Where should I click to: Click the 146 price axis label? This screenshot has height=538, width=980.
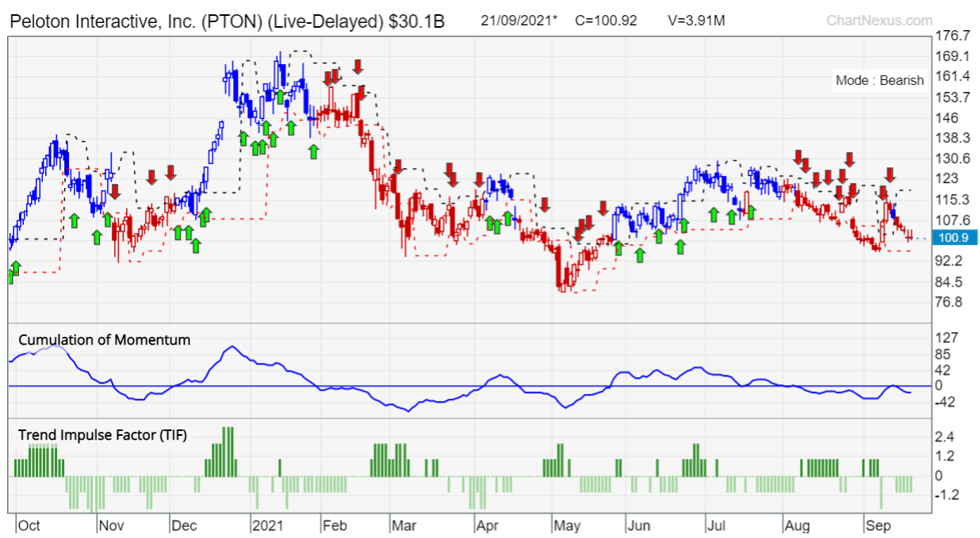click(x=947, y=118)
